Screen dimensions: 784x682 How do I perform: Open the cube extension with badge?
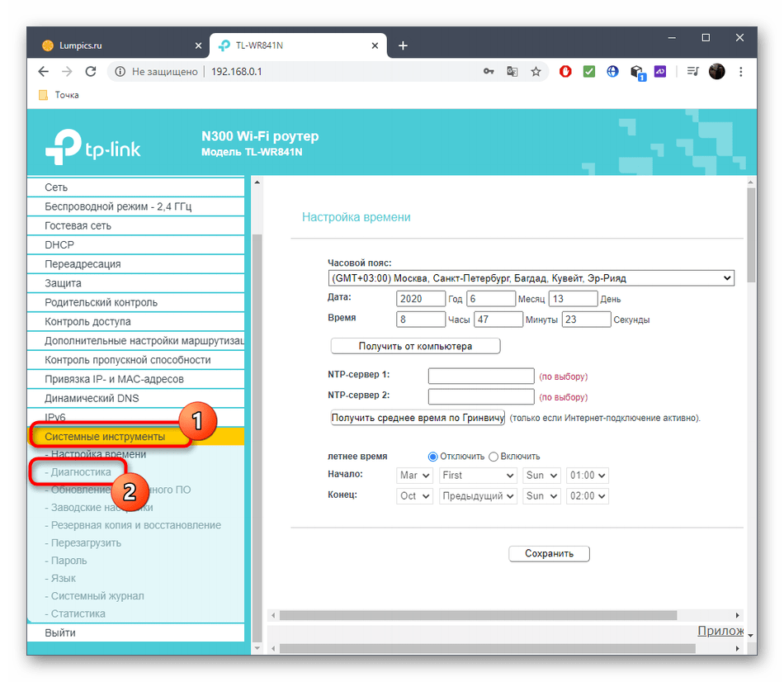pos(637,73)
